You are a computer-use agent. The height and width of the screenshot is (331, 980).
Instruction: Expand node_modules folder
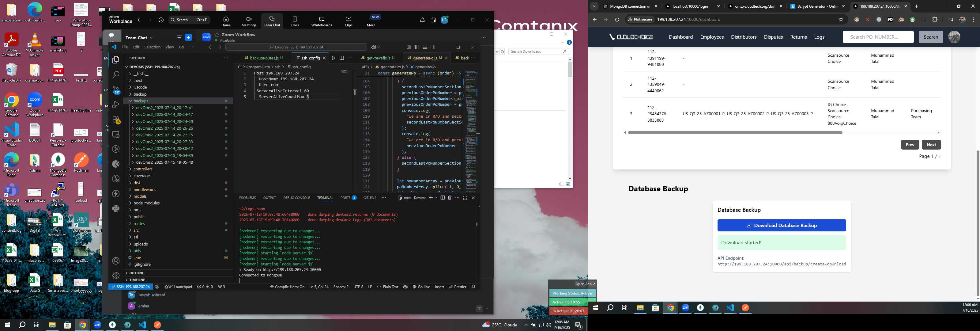pos(178,203)
